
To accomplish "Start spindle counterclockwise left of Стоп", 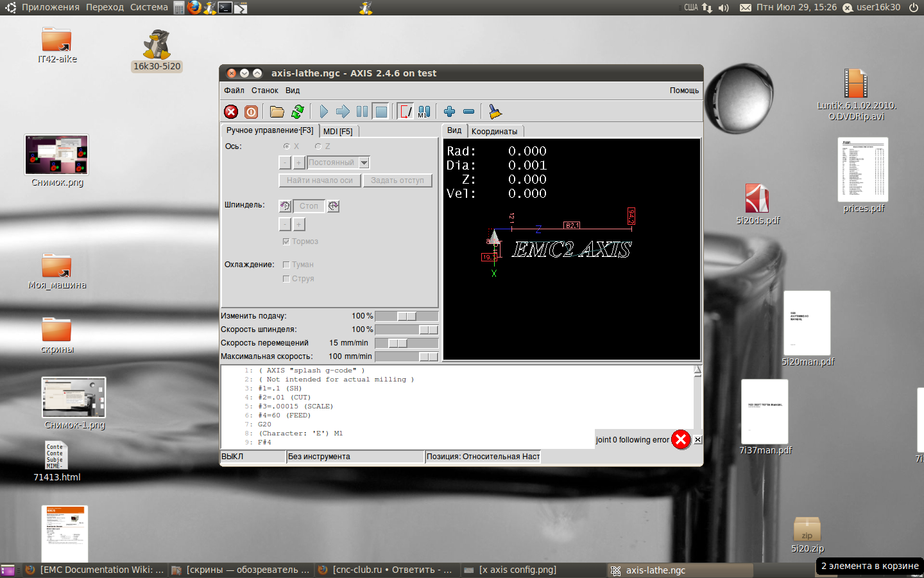I will pyautogui.click(x=286, y=206).
